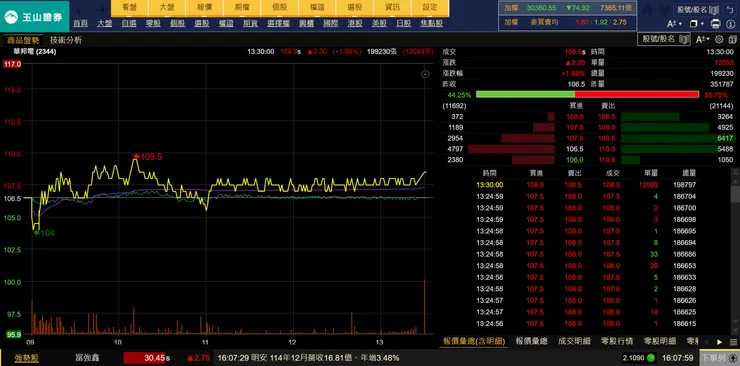The width and height of the screenshot is (740, 366).
Task: Select the 報價量總(含明細) tab
Action: tap(474, 341)
